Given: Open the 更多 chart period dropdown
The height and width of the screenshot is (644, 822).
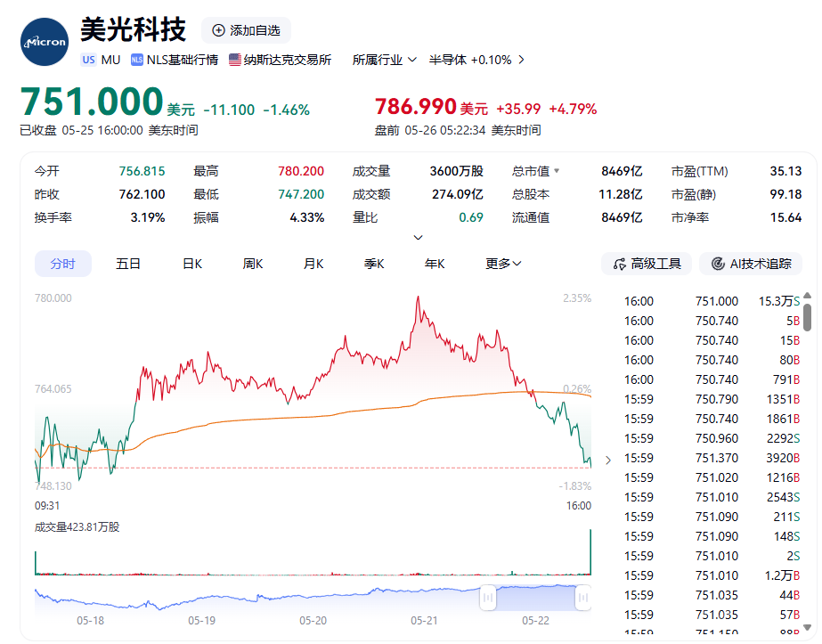Looking at the screenshot, I should point(503,264).
